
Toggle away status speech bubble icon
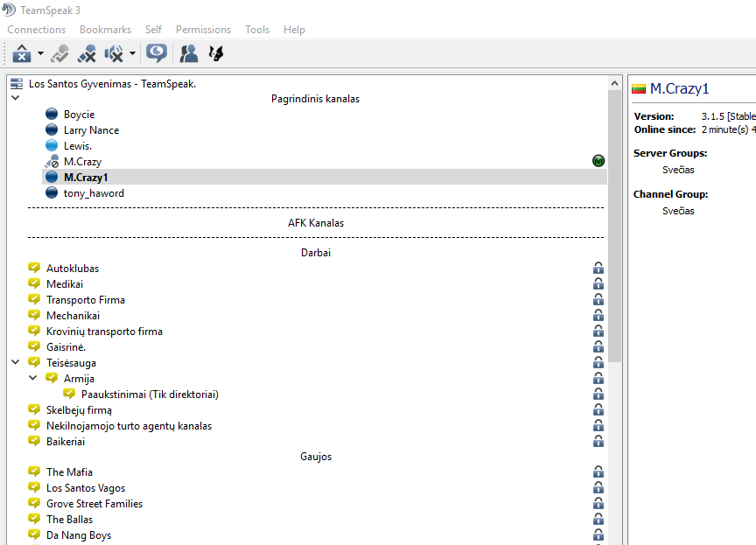click(x=157, y=53)
